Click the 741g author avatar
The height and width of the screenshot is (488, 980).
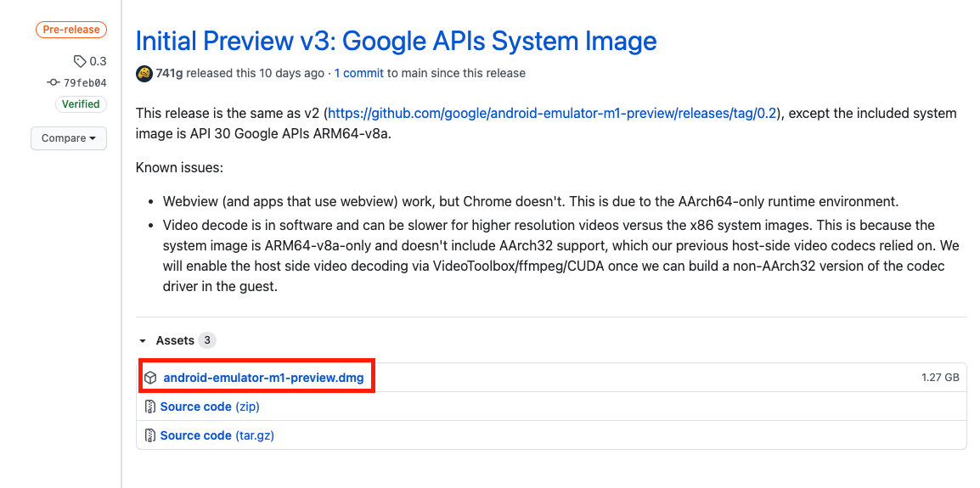(144, 73)
